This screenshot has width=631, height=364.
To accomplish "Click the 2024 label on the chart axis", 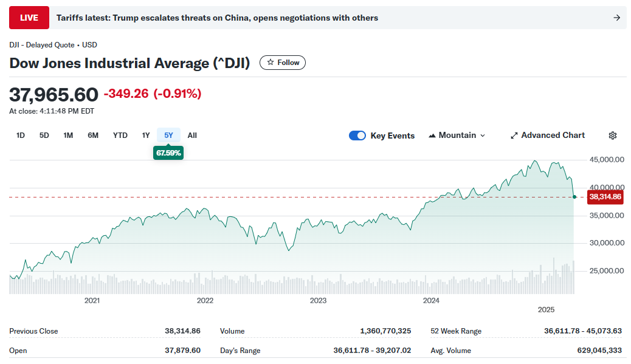I will [x=431, y=300].
